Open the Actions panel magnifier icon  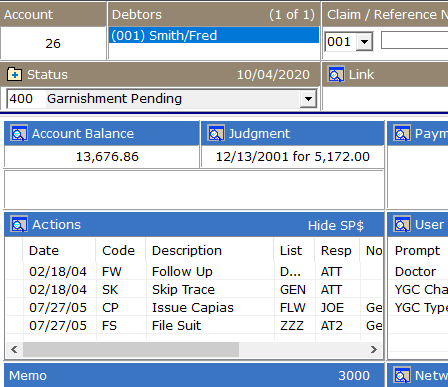coord(19,224)
